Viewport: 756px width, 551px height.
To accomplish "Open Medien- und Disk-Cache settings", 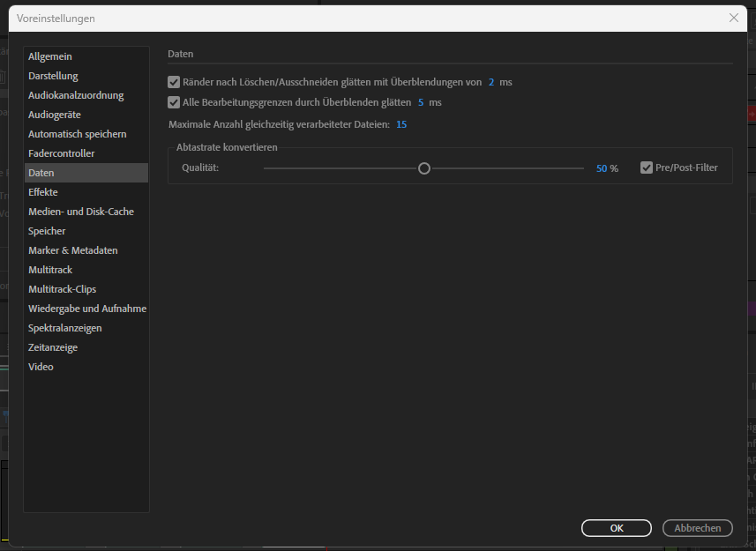I will pos(80,211).
